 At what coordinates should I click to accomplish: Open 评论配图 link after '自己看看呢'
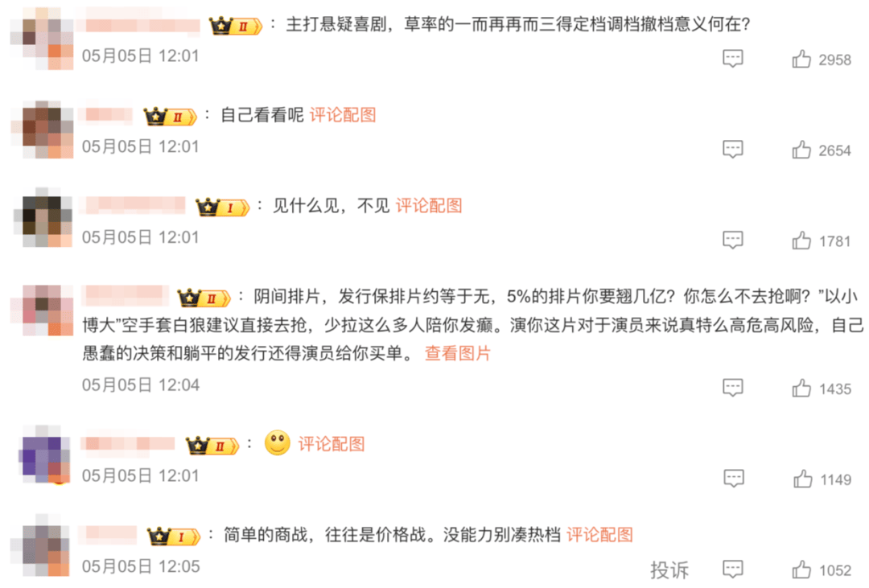tap(343, 115)
